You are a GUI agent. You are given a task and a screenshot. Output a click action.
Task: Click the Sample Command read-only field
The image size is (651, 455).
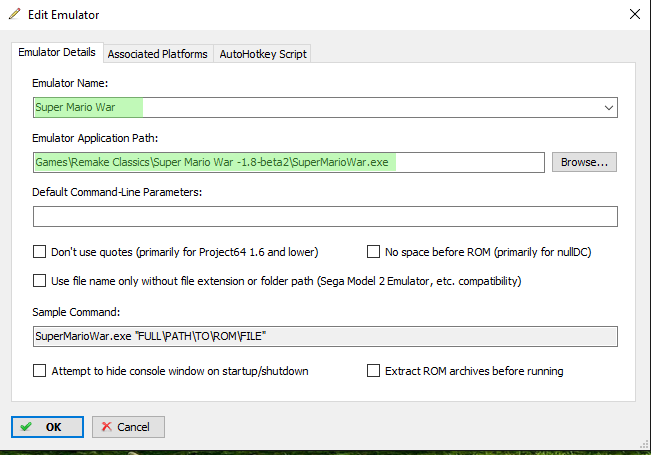[x=326, y=336]
